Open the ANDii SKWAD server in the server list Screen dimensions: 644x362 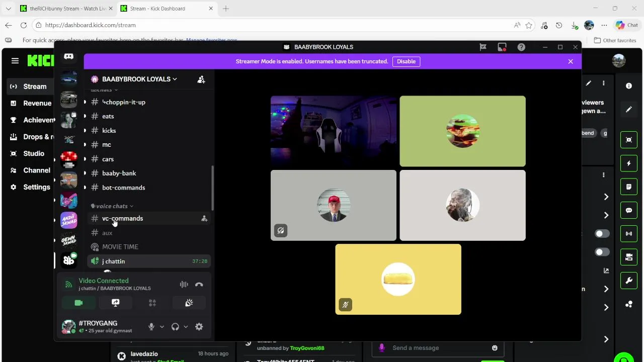[69, 220]
